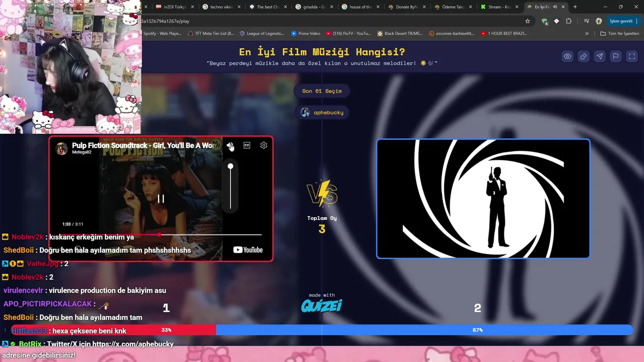Open the 1 HOUR BEST BRAZI bookmark
Viewport: 644px width, 362px height.
click(504, 34)
